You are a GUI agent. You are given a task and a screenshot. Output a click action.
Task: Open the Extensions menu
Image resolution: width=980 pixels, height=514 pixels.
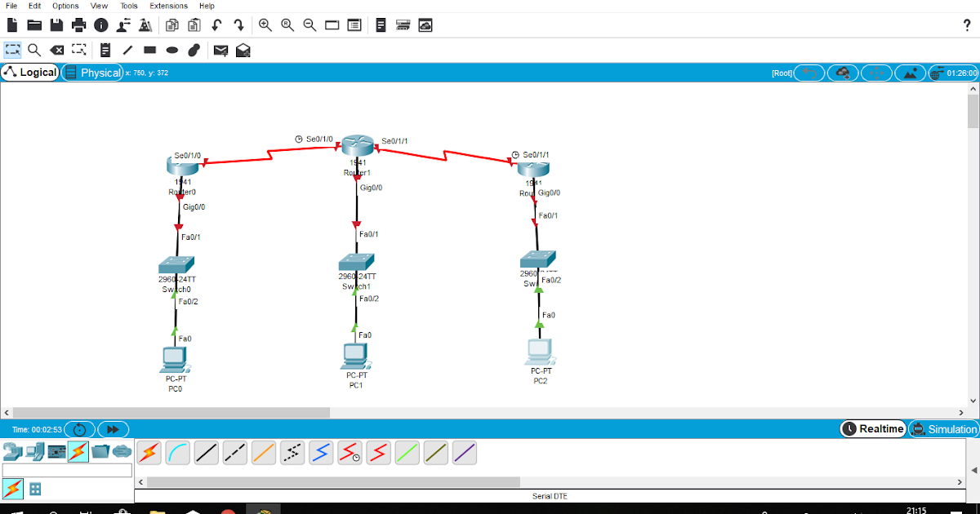(168, 6)
